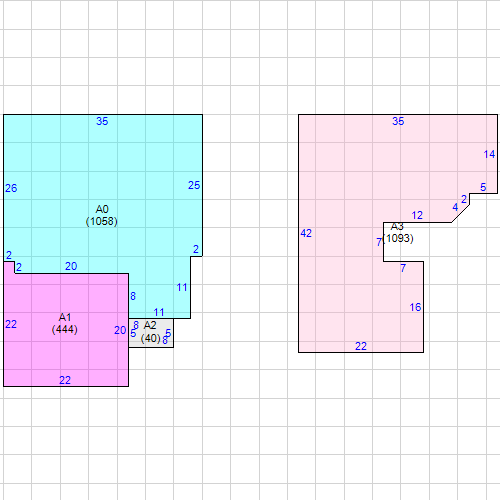Viewport: 500px width, 500px height.
Task: Click the (1093) area value of A3
Action: point(398,238)
